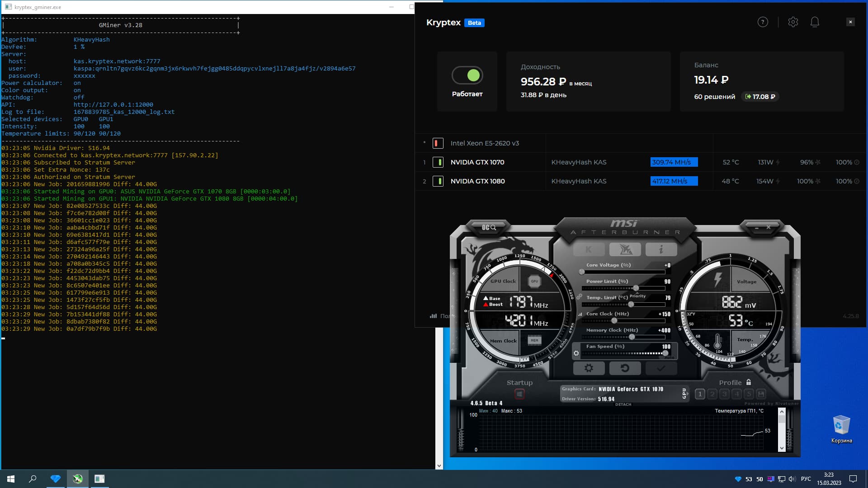The width and height of the screenshot is (868, 488).
Task: Toggle Intel Xeon E5-2620 v3 mining on
Action: 438,143
